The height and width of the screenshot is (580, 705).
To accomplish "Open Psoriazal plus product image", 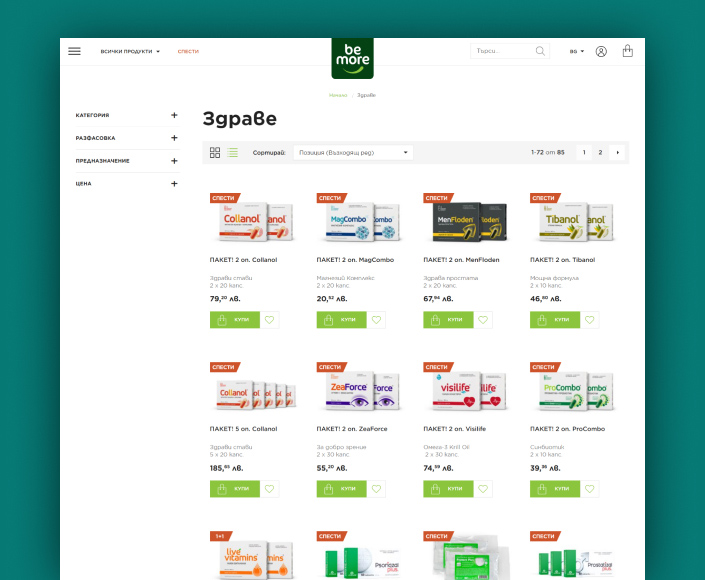I will [362, 562].
